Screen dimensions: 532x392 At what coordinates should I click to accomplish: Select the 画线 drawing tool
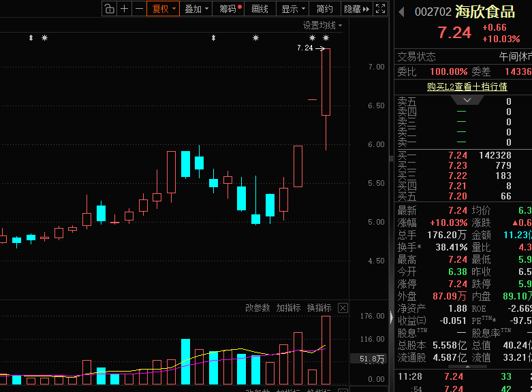click(x=260, y=9)
